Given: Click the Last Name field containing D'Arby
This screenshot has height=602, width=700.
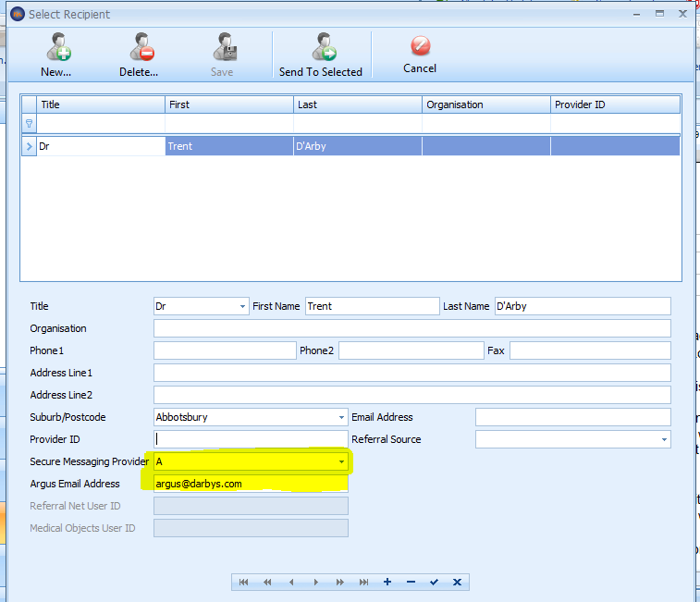Looking at the screenshot, I should tap(583, 306).
